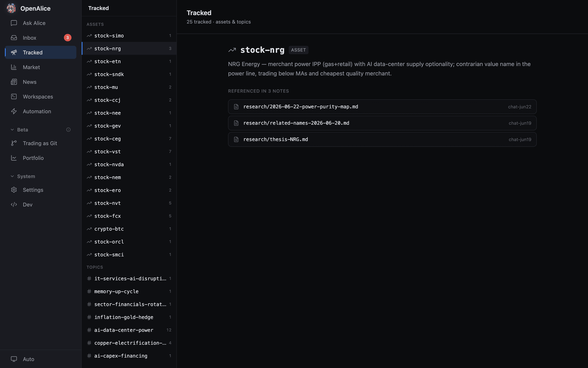
Task: Select stock-ccj asset
Action: [129, 100]
